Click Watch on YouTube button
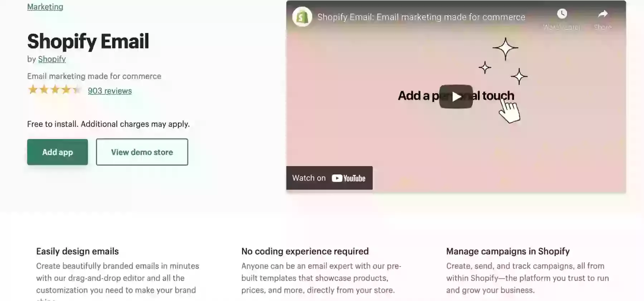The height and width of the screenshot is (301, 644). pyautogui.click(x=329, y=178)
